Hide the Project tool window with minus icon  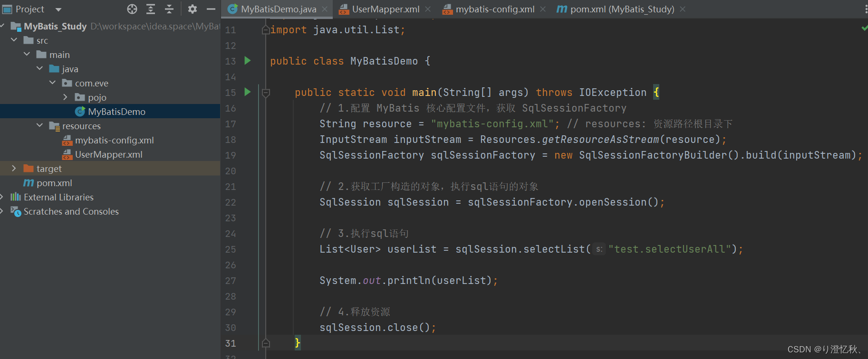[211, 9]
